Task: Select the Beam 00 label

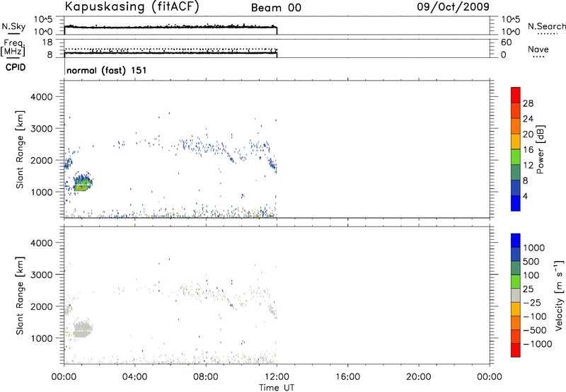Action: click(x=276, y=8)
